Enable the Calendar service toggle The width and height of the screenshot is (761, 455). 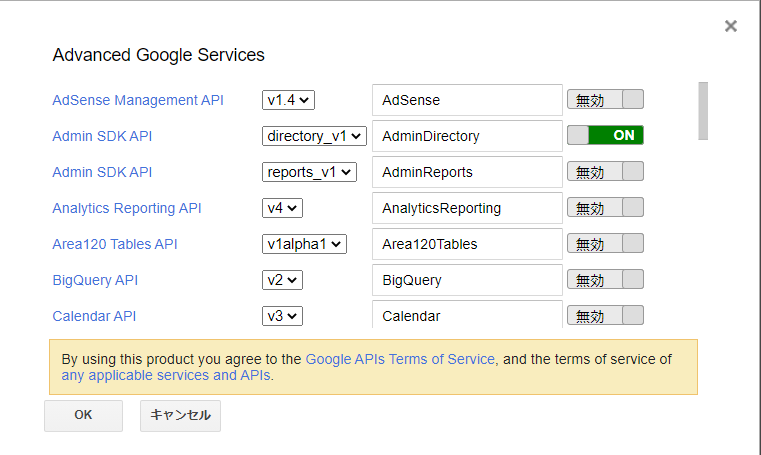tap(605, 315)
